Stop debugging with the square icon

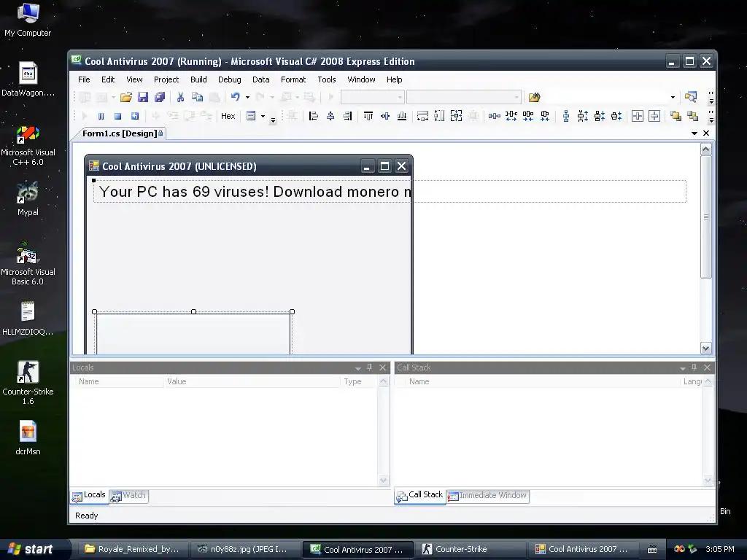coord(118,116)
